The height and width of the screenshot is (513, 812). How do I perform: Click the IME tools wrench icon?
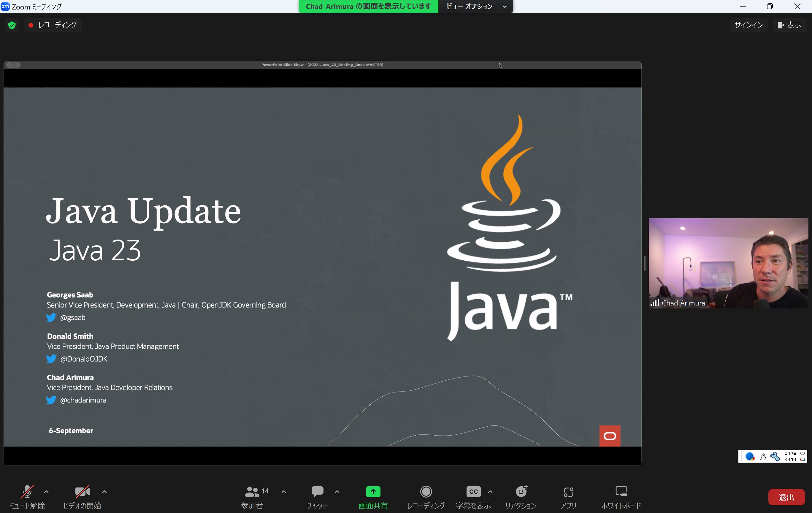pos(775,457)
